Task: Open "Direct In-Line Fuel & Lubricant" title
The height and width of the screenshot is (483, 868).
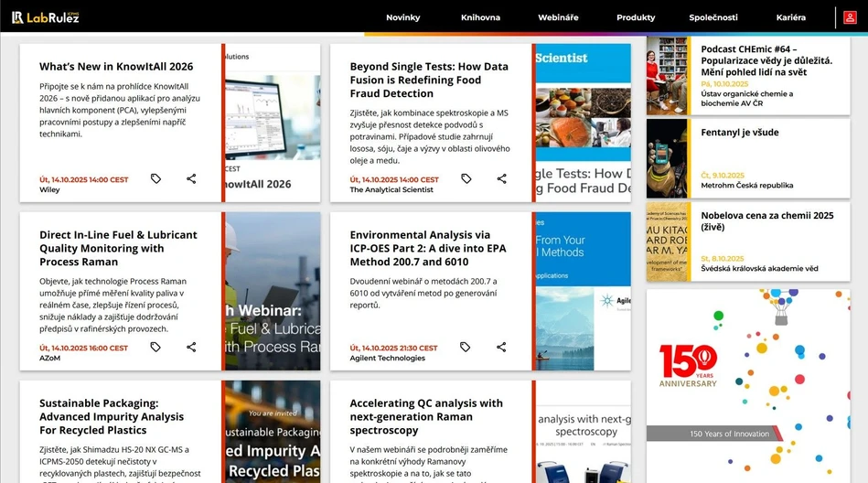Action: point(118,248)
